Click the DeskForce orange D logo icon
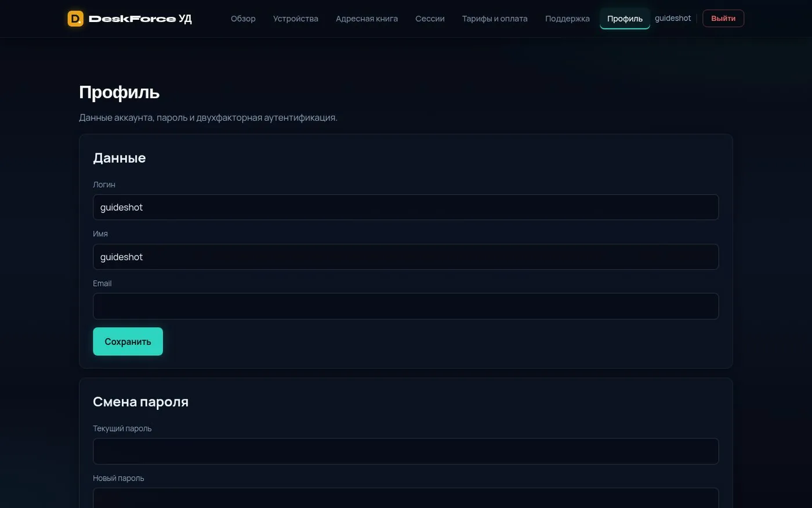Viewport: 812px width, 508px height. tap(75, 19)
